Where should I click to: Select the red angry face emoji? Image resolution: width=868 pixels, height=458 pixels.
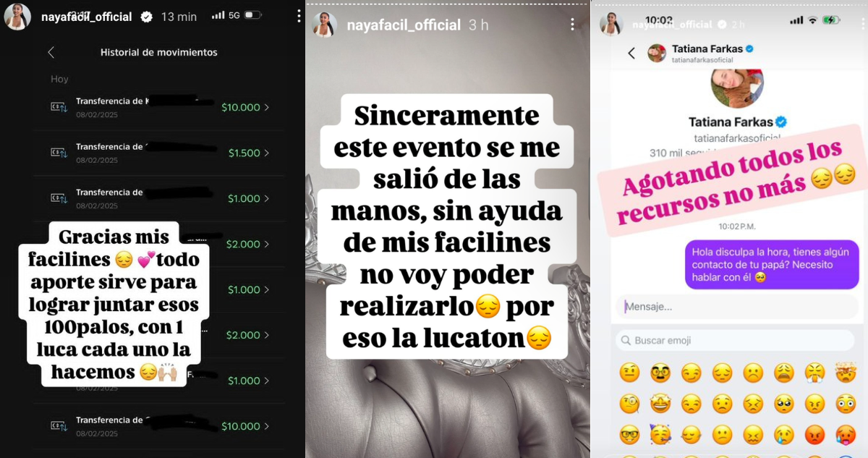[814, 433]
